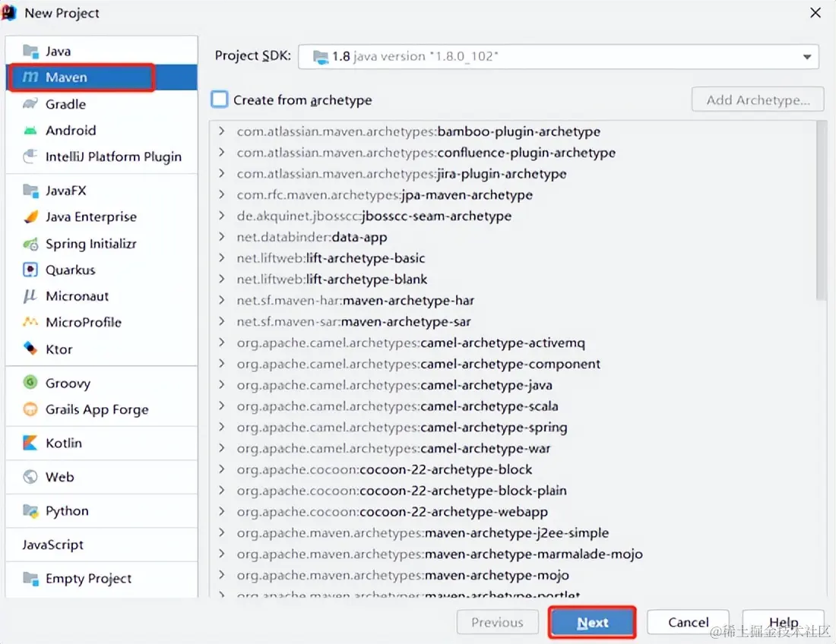Click the Maven 'm' icon
This screenshot has height=644, width=836.
click(x=30, y=77)
